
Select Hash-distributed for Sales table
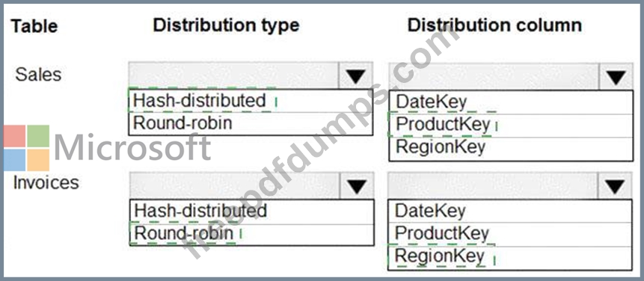(x=251, y=101)
